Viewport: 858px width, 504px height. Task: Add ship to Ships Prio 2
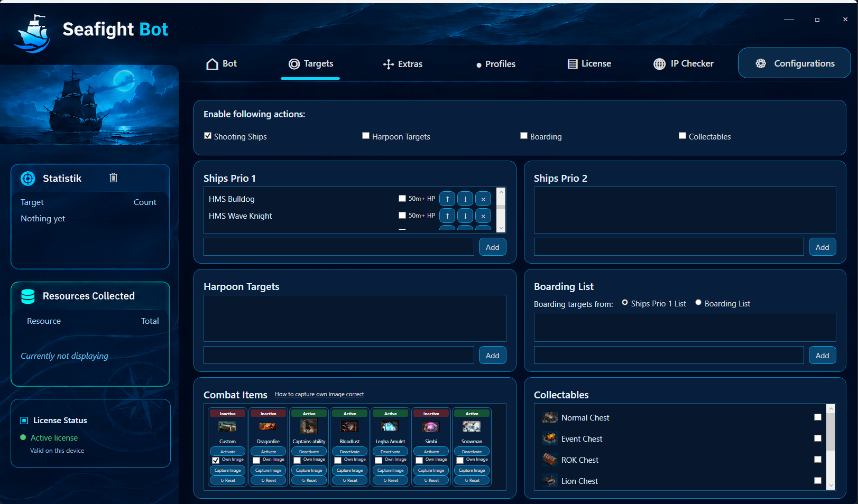pos(823,247)
